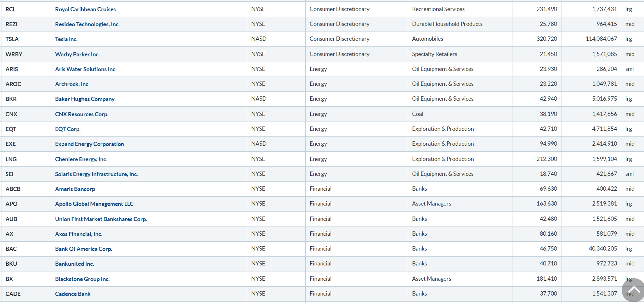Click the scroll-to-top arrow button
Screen dimensions: 644x303
coord(634,291)
